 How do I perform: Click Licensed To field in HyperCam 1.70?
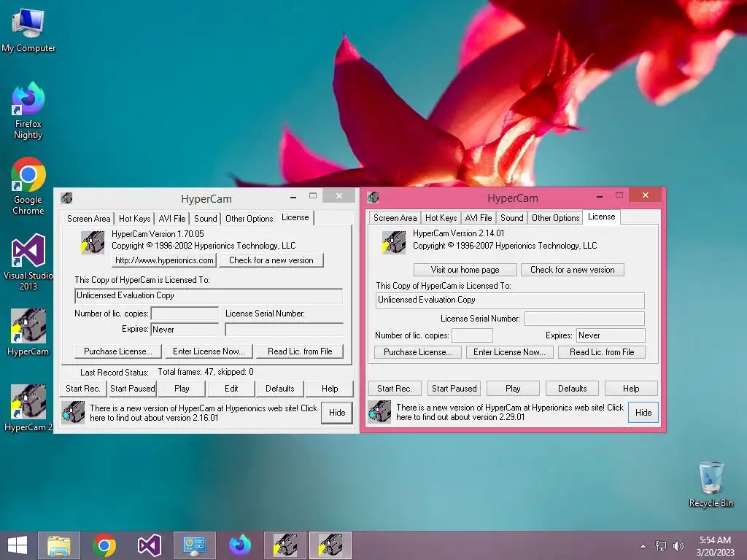209,296
